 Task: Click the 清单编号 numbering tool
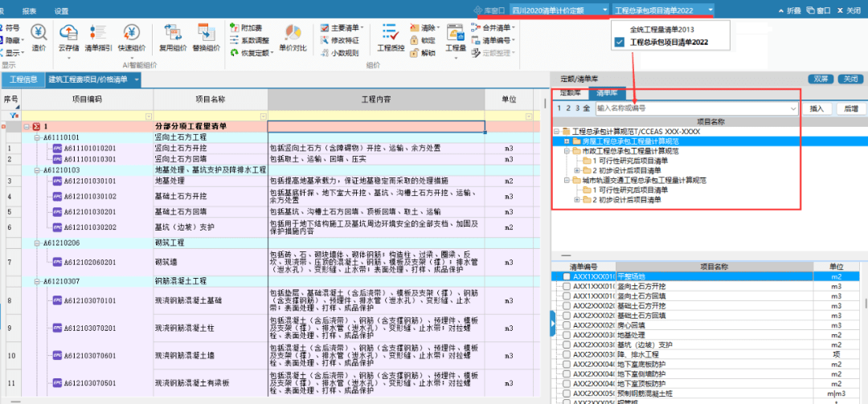pos(493,40)
